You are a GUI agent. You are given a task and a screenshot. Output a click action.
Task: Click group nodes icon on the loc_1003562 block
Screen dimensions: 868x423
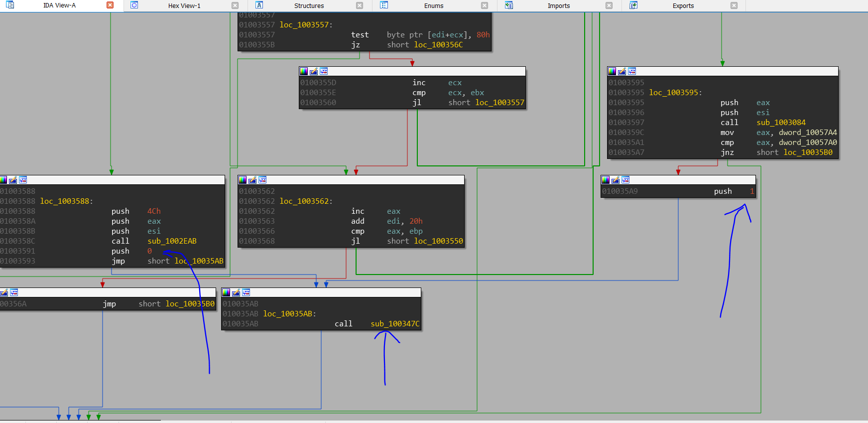(x=262, y=180)
